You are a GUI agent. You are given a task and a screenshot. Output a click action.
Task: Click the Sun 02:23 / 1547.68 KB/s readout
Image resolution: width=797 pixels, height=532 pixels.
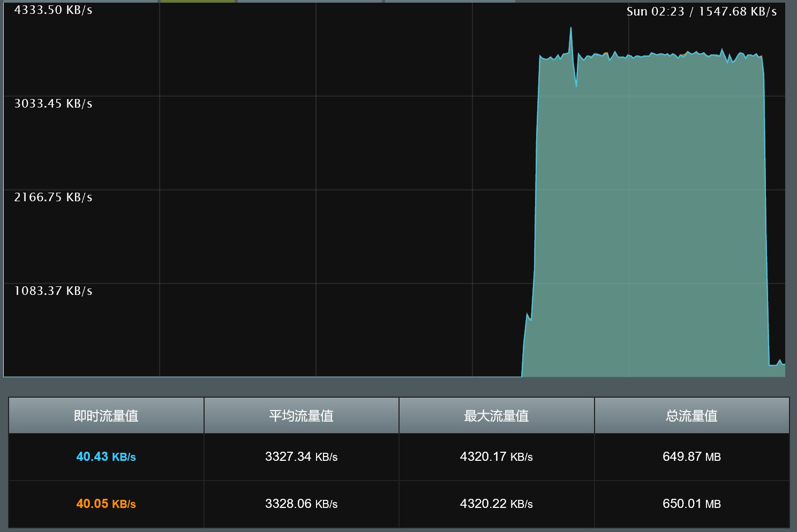click(x=702, y=12)
